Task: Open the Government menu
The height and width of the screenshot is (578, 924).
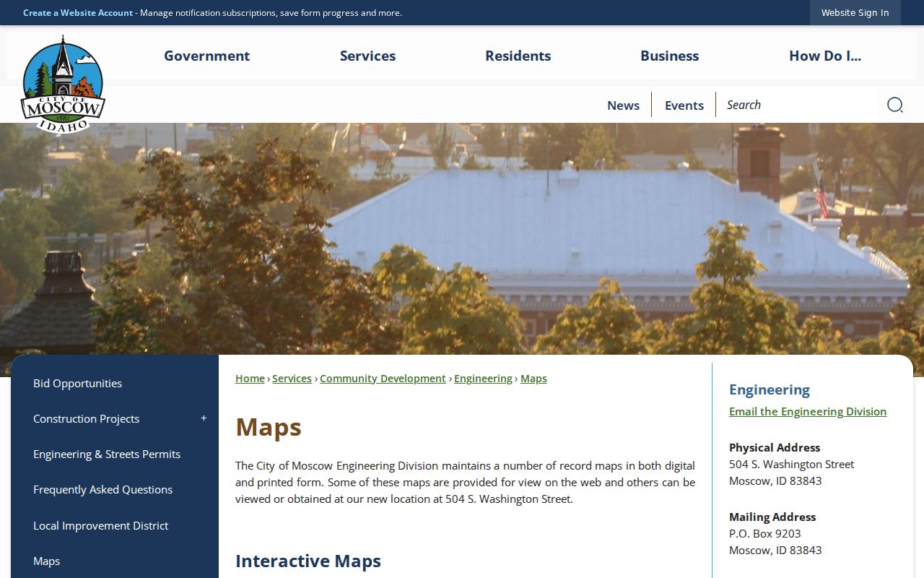Action: pos(206,56)
